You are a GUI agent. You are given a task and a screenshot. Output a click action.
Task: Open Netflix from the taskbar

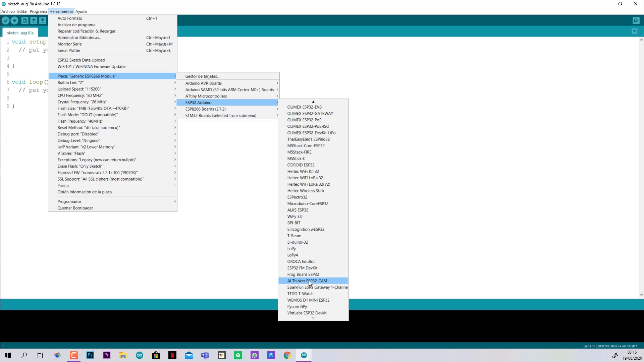(172, 356)
